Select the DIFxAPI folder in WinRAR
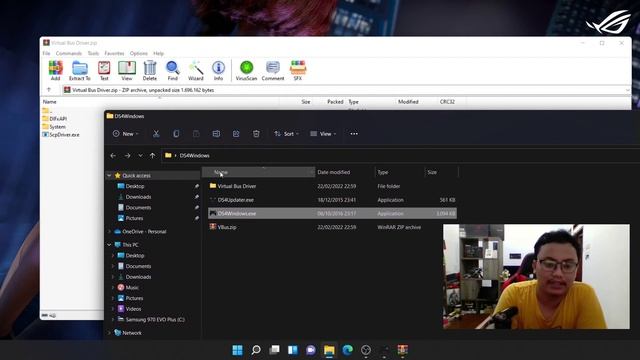The width and height of the screenshot is (640, 360). [x=54, y=119]
